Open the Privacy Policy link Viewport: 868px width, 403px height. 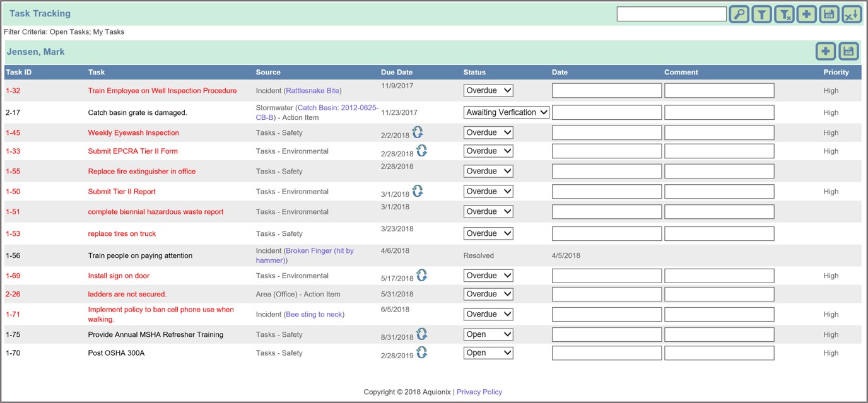pos(479,392)
